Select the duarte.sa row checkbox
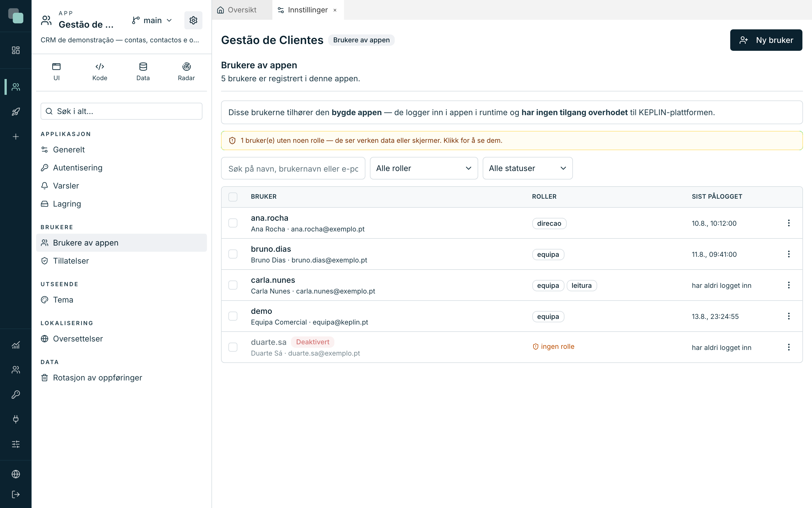The width and height of the screenshot is (812, 508). click(233, 347)
